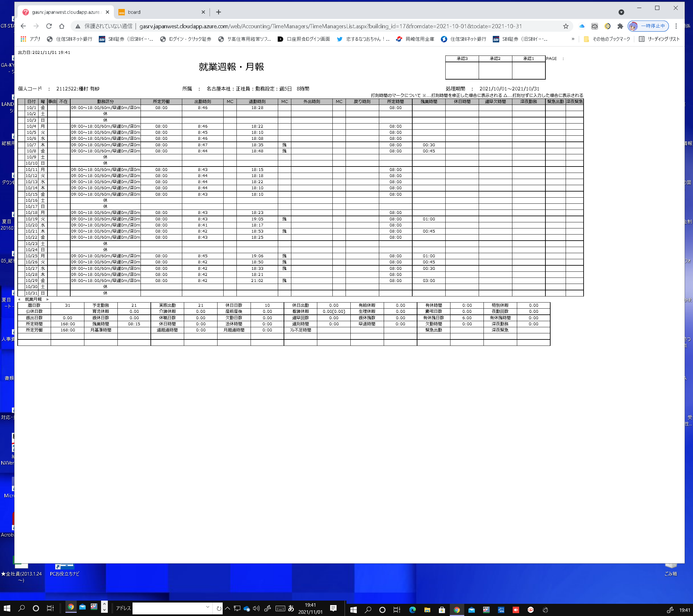Screen dimensions: 693x616
Task: Open the 岡崎信用金庫 bookmark
Action: [x=415, y=39]
